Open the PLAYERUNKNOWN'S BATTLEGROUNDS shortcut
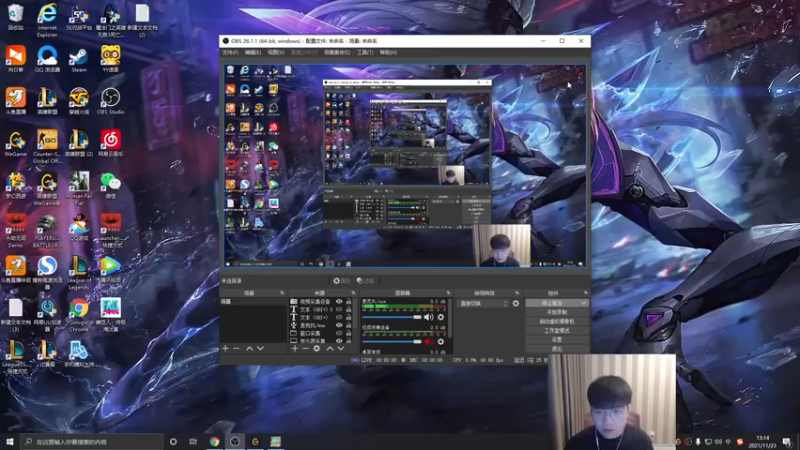 [47, 231]
